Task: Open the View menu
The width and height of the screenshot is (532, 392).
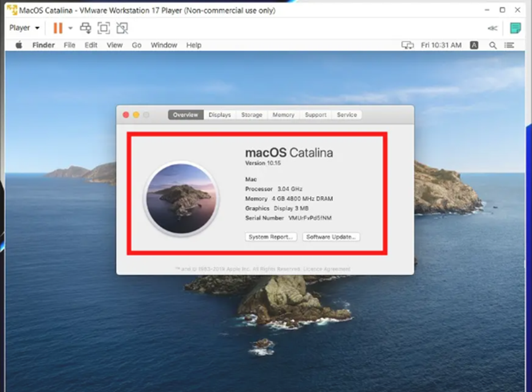Action: pos(114,45)
